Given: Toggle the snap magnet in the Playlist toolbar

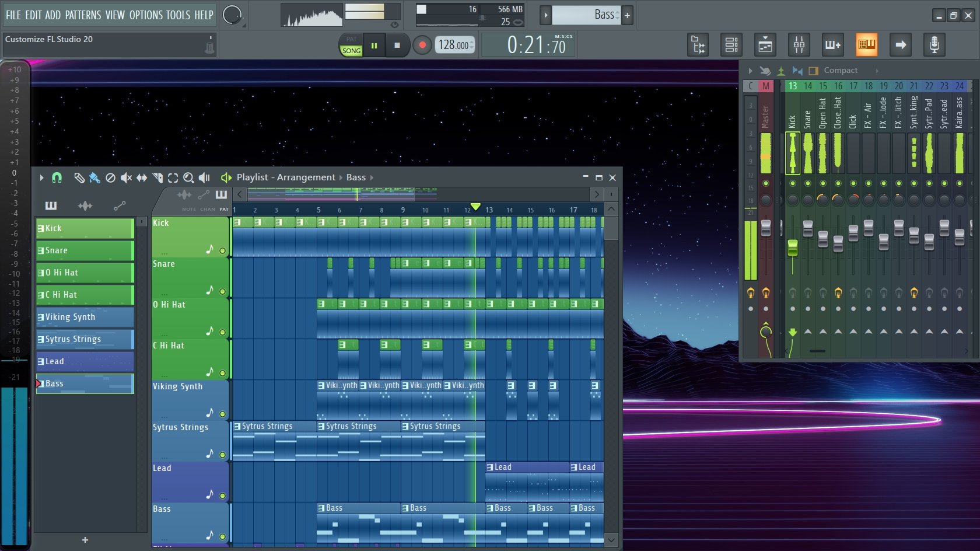Looking at the screenshot, I should [x=57, y=177].
